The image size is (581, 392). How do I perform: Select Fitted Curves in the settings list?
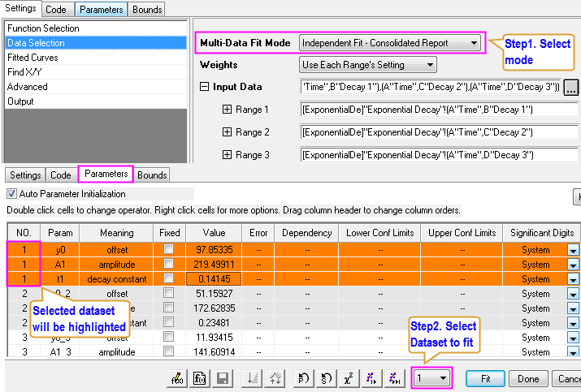click(x=33, y=58)
